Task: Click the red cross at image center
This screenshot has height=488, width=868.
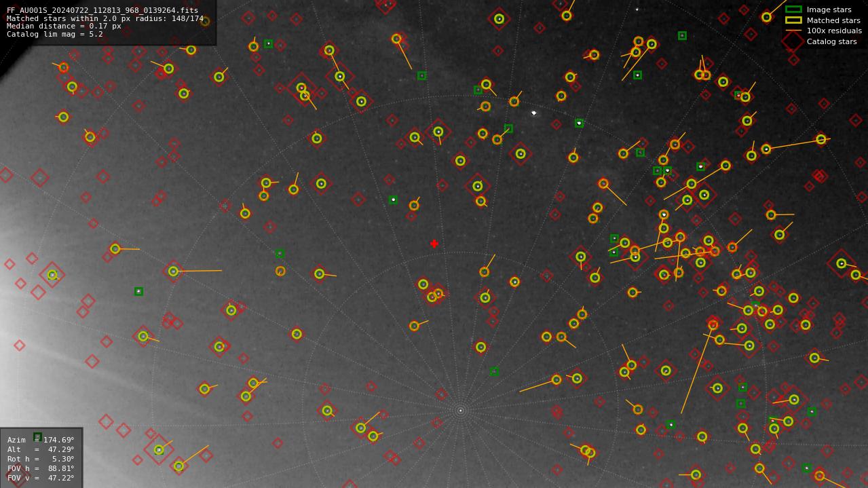Action: [x=434, y=244]
